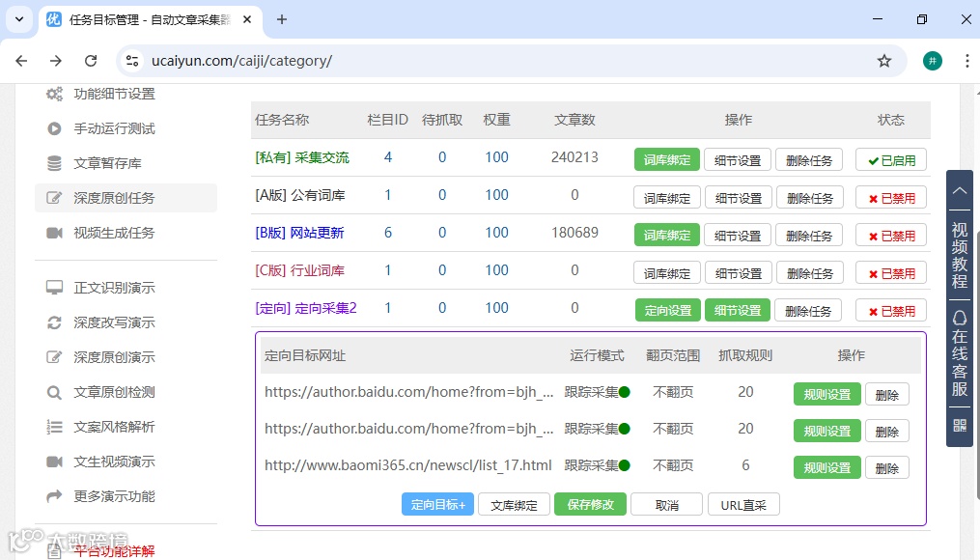Select 深度原创任务 menu item
Viewport: 980px width, 560px height.
tap(126, 198)
